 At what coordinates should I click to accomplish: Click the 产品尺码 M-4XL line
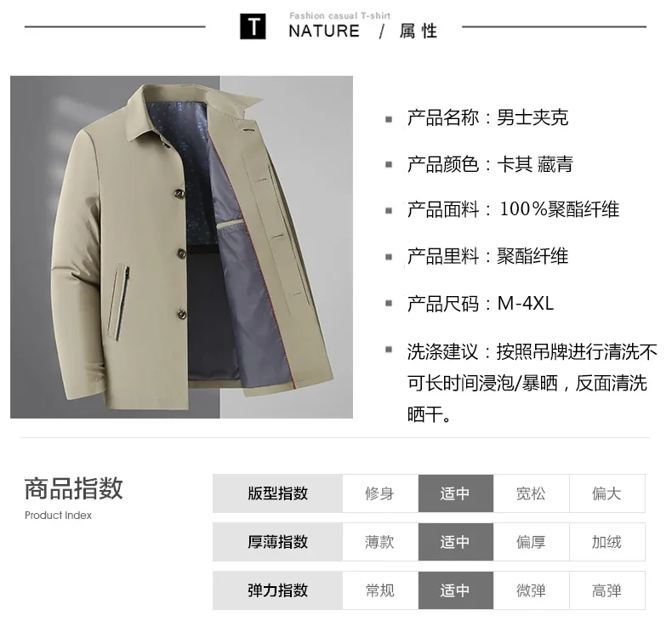[x=481, y=304]
